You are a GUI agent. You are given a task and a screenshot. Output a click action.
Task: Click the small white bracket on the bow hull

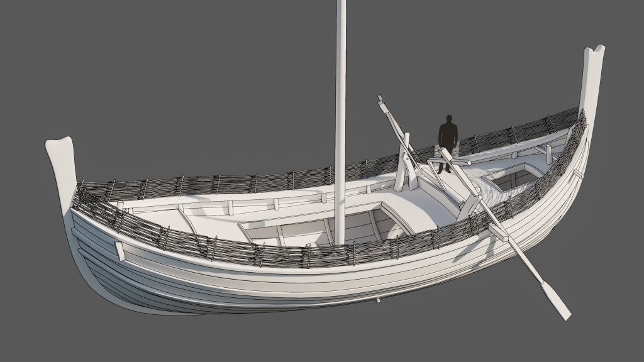[119, 250]
